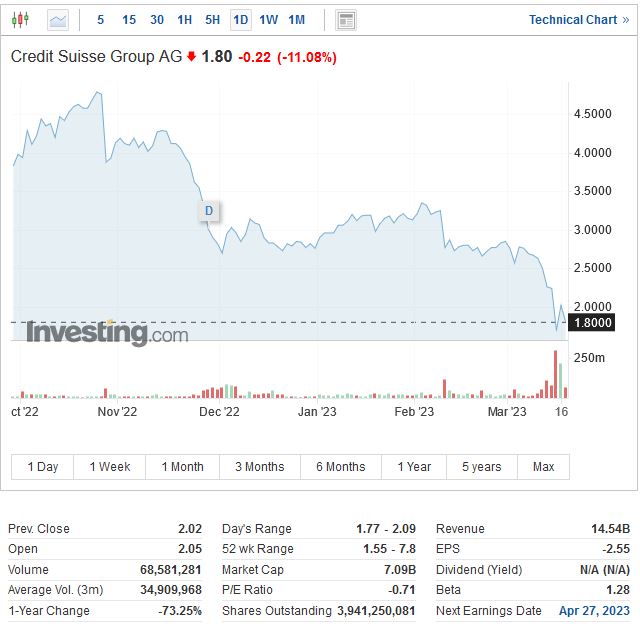Choose the 1M interval option
The image size is (640, 642).
296,20
